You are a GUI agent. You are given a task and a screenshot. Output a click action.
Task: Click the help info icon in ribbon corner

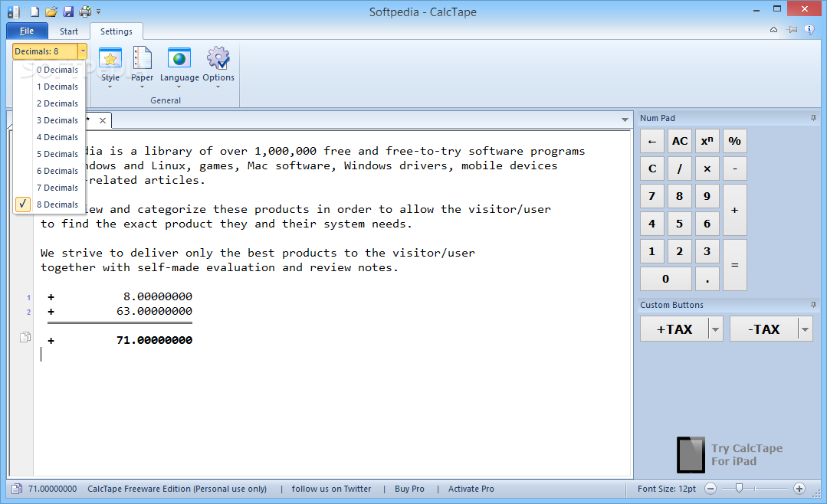point(809,30)
